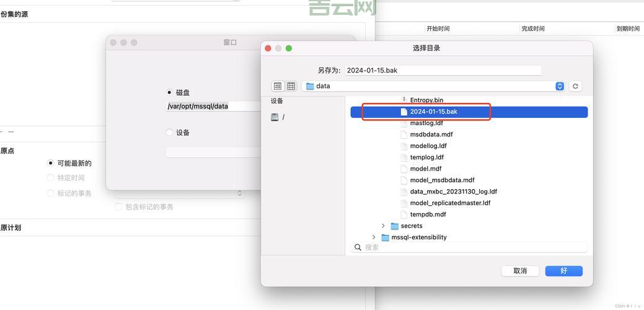This screenshot has width=644, height=310.
Task: Click the empty 设备 input field
Action: point(214,153)
